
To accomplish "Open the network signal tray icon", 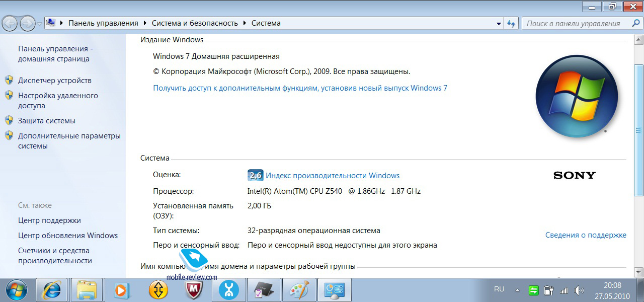I will (x=564, y=290).
